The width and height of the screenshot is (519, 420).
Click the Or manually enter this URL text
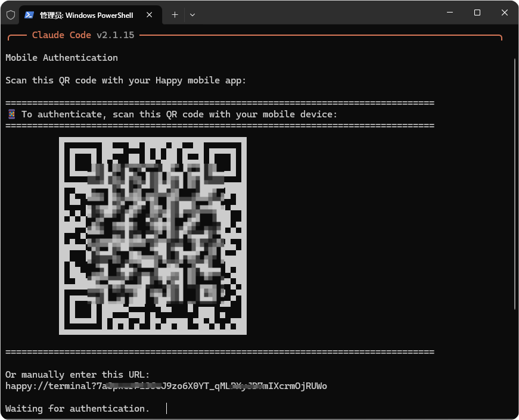[x=77, y=374]
